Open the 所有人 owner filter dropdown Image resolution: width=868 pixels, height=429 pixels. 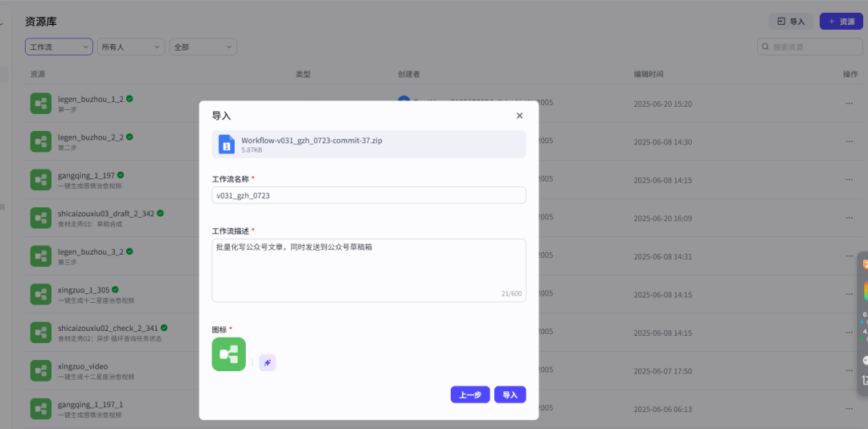[131, 47]
